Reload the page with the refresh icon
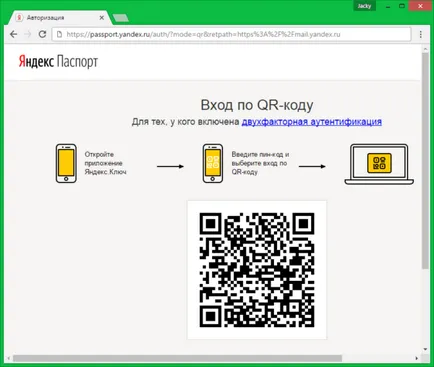The image size is (434, 367). 42,34
